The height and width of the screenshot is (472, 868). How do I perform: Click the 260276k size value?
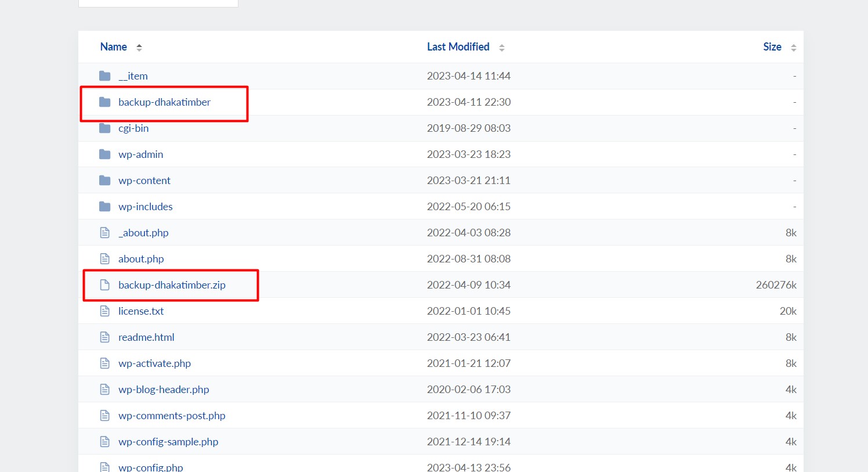[x=776, y=285]
